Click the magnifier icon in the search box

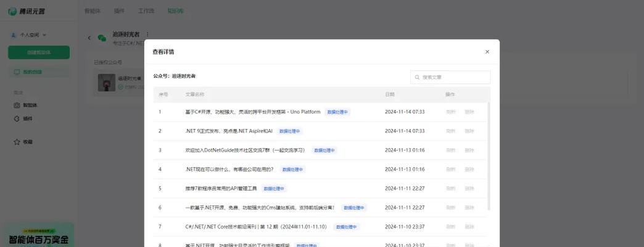pyautogui.click(x=417, y=77)
